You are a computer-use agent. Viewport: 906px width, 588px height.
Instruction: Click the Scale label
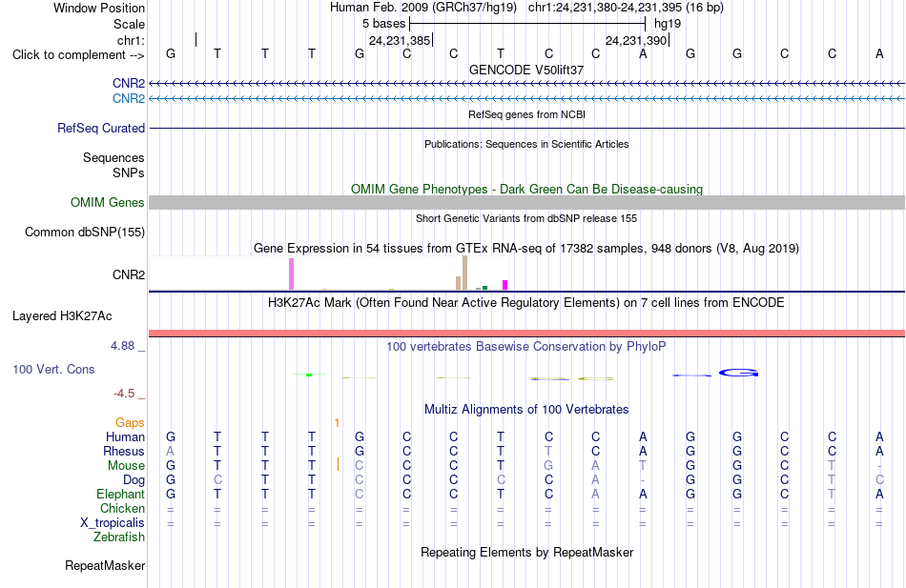129,24
